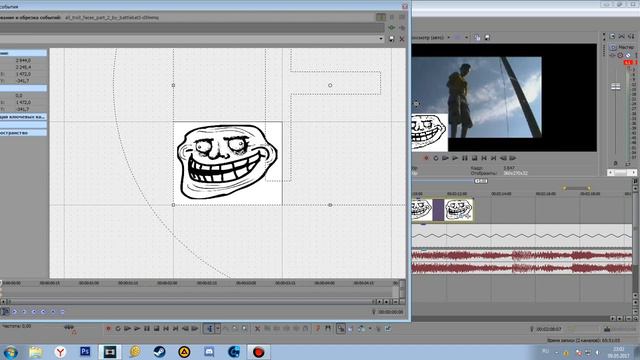Select the Zoom magnifier tool in toolbar
The width and height of the screenshot is (640, 360).
coord(244,328)
